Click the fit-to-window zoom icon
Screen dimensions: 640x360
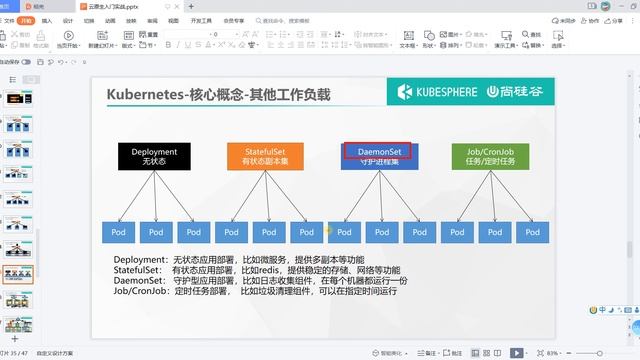point(540,353)
